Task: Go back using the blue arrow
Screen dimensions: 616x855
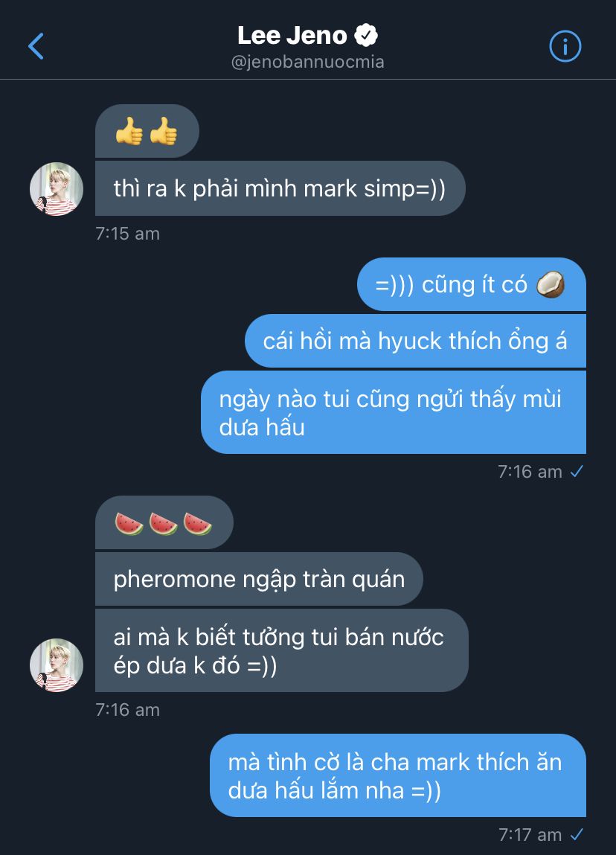Action: pyautogui.click(x=36, y=46)
